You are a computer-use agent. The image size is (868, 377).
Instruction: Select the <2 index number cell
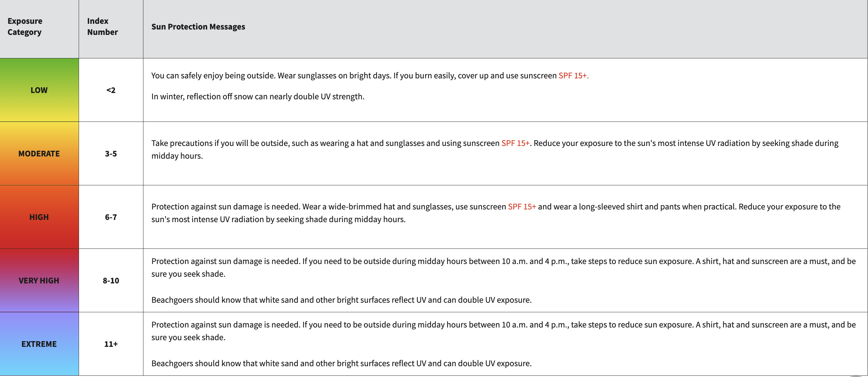111,90
